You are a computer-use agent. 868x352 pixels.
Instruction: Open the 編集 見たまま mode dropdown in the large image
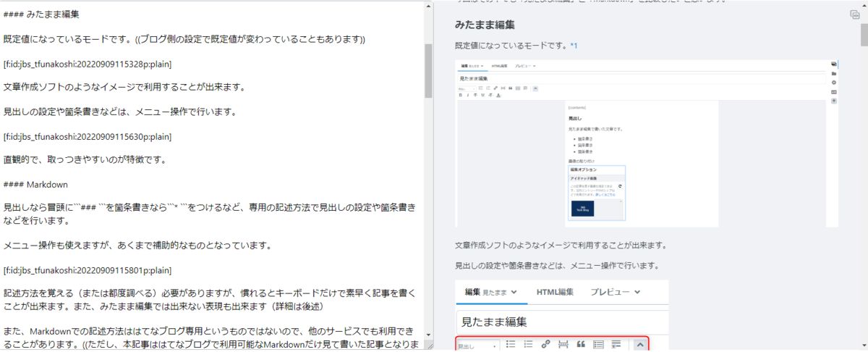tap(491, 292)
